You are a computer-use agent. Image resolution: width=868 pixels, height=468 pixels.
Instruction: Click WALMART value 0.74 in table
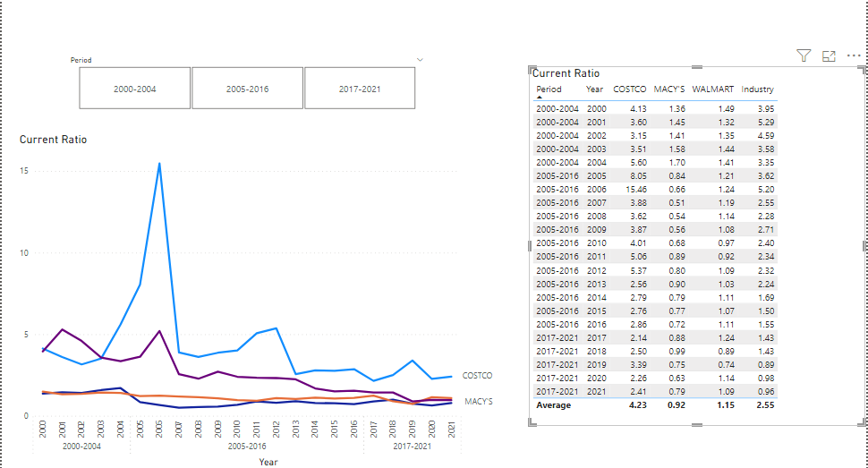pyautogui.click(x=726, y=365)
